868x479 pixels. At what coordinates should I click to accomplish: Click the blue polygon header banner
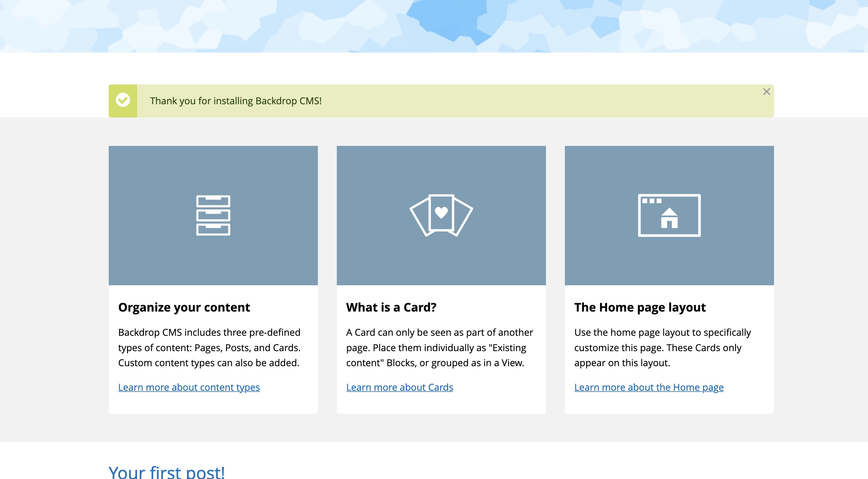point(434,26)
